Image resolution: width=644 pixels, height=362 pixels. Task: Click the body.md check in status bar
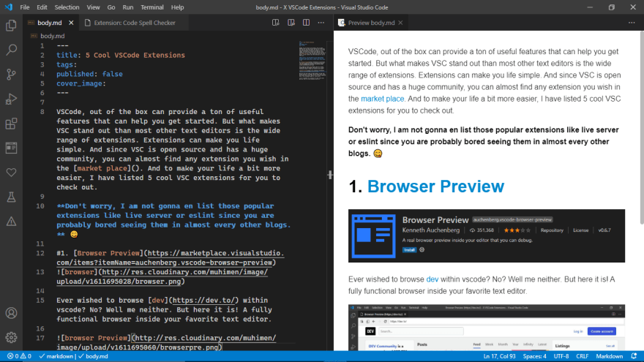(93, 356)
